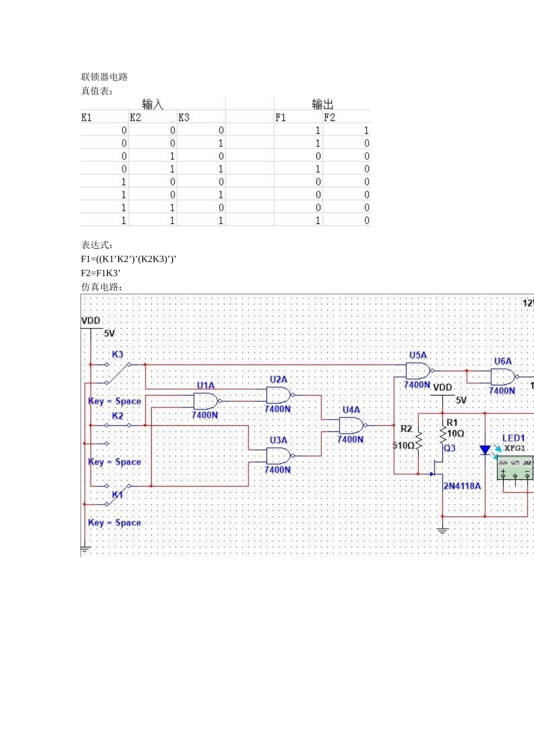This screenshot has height=756, width=534.
Task: Select the U2A NAND gate symbol
Action: click(279, 395)
